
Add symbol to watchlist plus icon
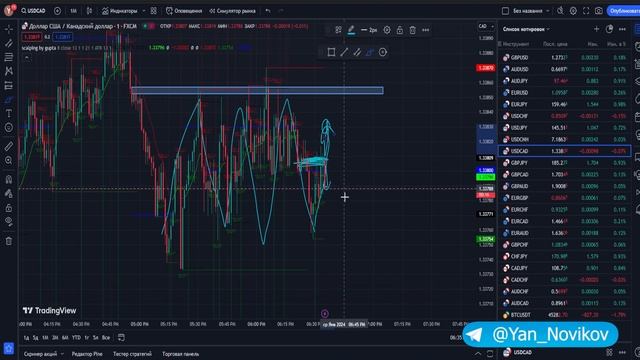pyautogui.click(x=596, y=29)
